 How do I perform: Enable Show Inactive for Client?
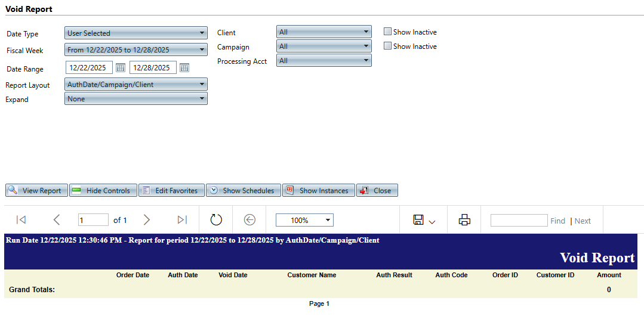tap(388, 32)
